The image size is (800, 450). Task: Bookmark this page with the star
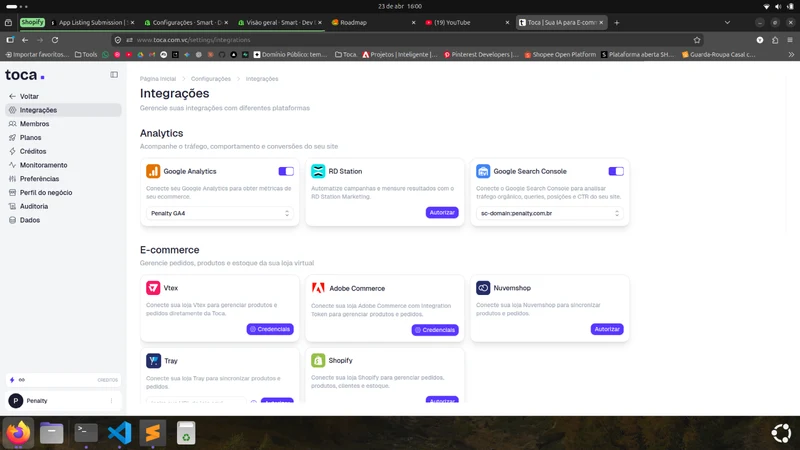(x=697, y=40)
